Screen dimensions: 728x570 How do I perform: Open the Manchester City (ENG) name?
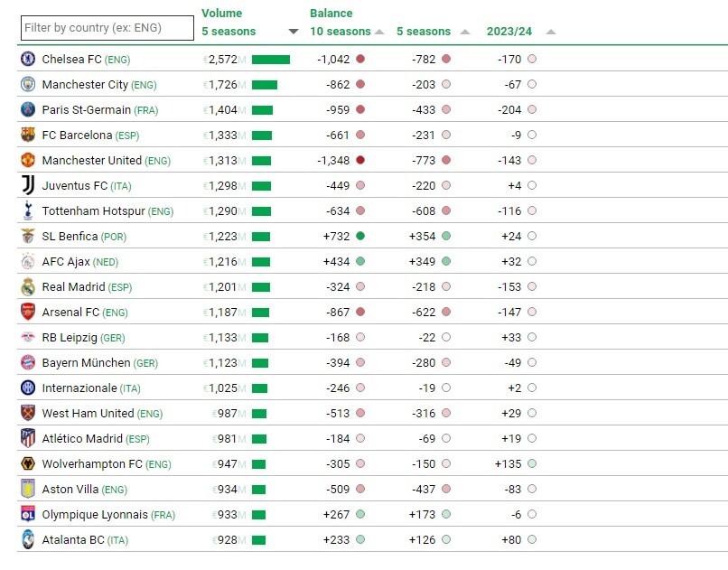(99, 85)
